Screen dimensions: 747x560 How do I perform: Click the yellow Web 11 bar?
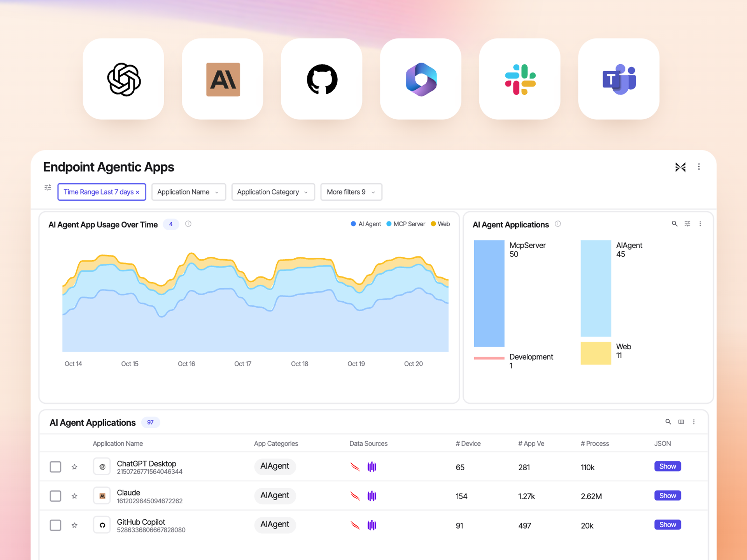596,353
